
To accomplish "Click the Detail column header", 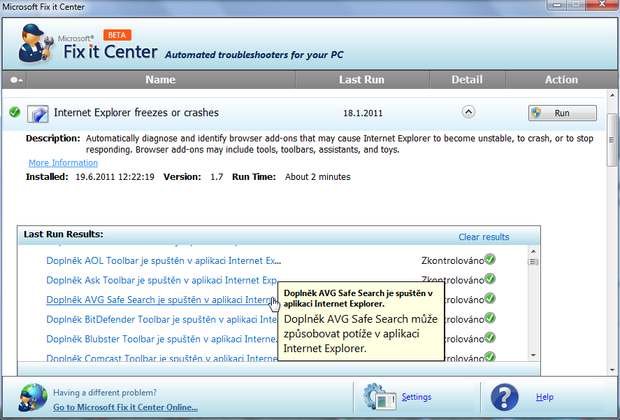I will click(467, 80).
